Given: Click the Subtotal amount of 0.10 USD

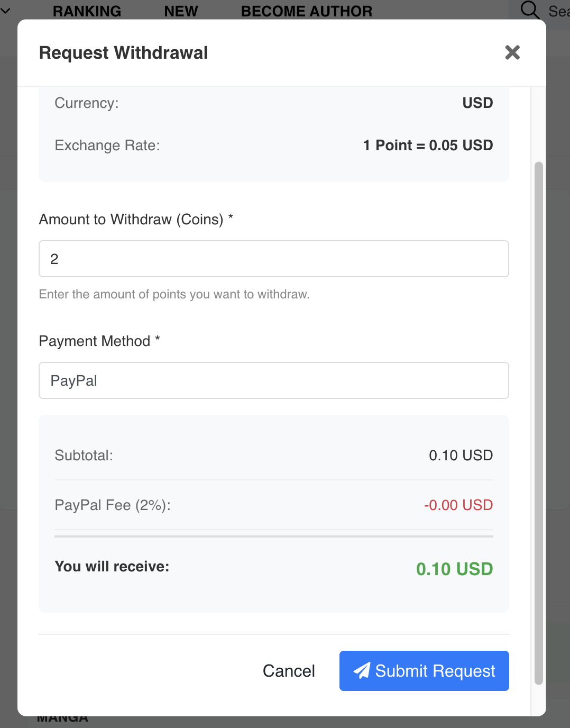Looking at the screenshot, I should coord(461,455).
